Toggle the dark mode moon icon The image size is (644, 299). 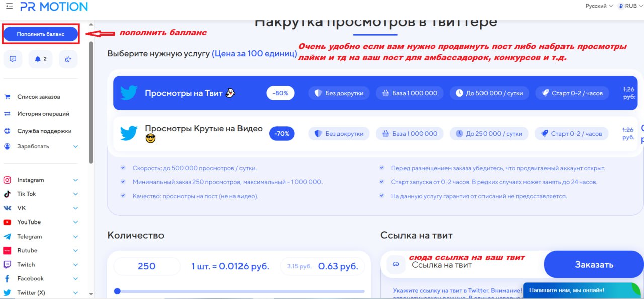pos(68,59)
